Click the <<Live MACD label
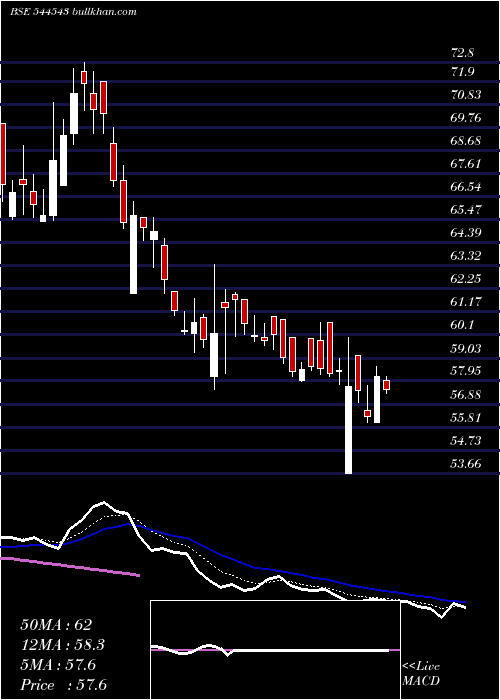Viewport: 500px width, 700px height. click(421, 674)
